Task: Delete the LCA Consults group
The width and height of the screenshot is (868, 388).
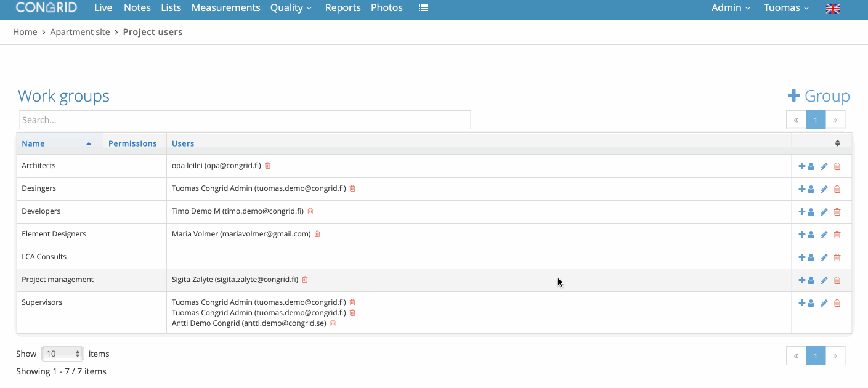Action: 837,257
